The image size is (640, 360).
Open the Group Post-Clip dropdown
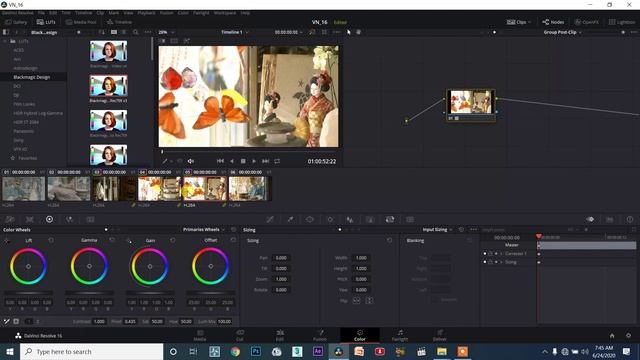coord(562,32)
